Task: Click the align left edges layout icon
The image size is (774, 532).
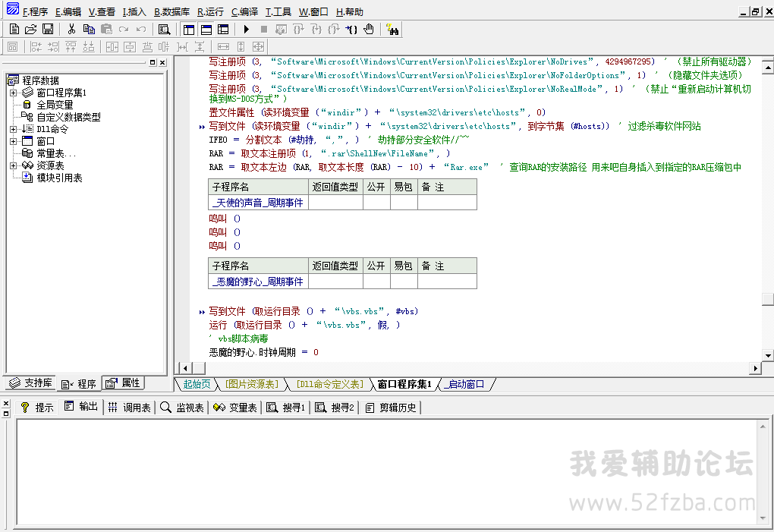Action: [36, 47]
